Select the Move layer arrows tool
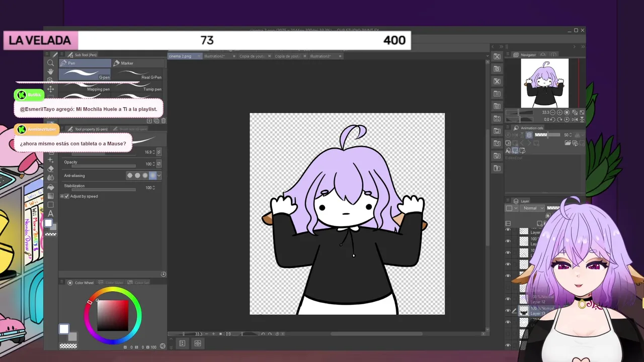Screen dimensions: 644x362 pos(50,89)
